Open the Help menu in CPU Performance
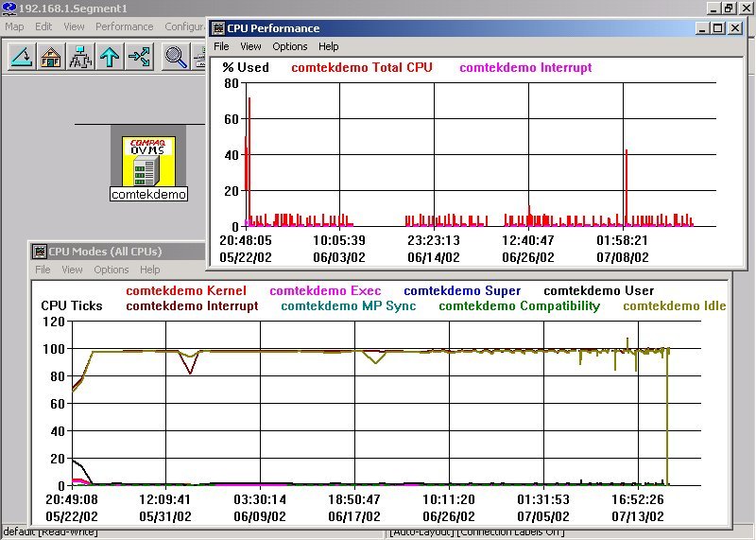This screenshot has width=756, height=540. (328, 46)
